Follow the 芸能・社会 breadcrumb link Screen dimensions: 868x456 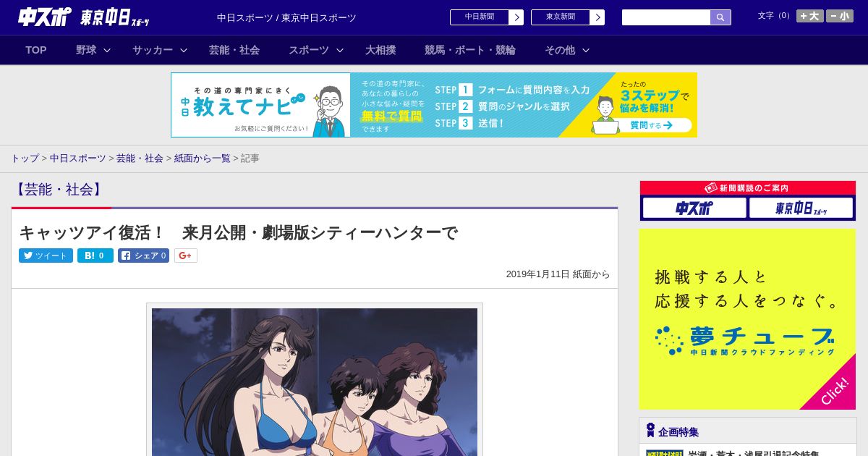(140, 158)
